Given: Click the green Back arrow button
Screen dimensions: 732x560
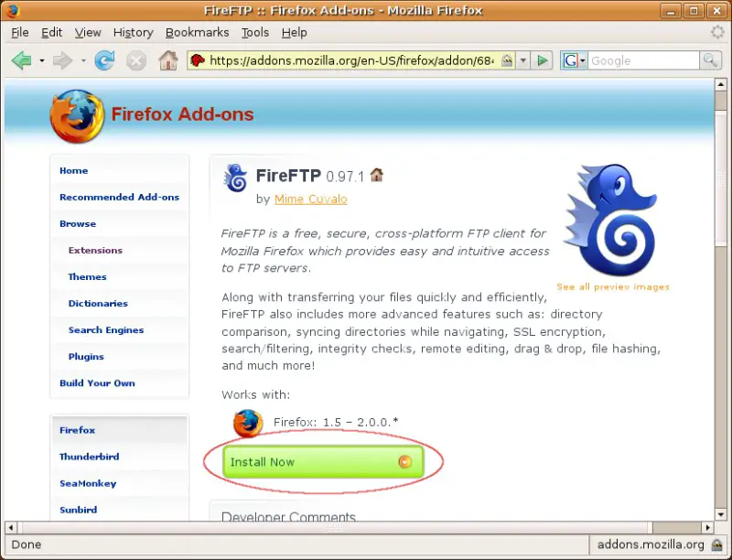Looking at the screenshot, I should click(x=21, y=60).
